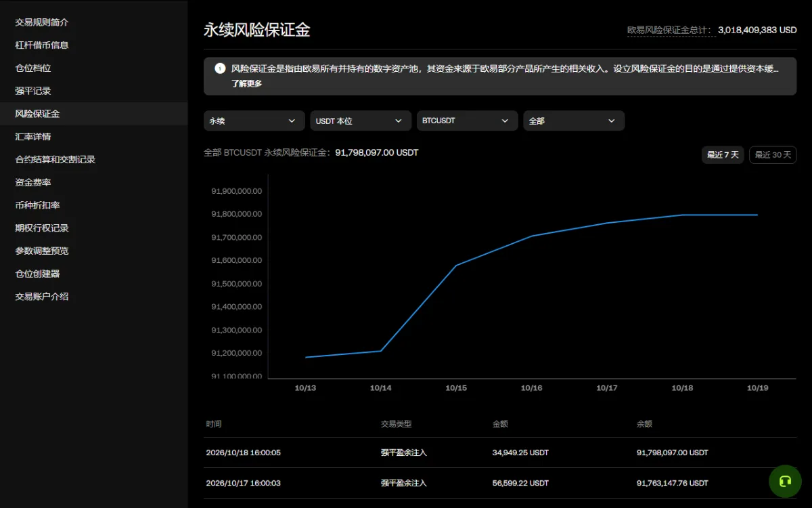Click the 91,500,000.00 y-axis label
This screenshot has height=508, width=812.
(237, 284)
